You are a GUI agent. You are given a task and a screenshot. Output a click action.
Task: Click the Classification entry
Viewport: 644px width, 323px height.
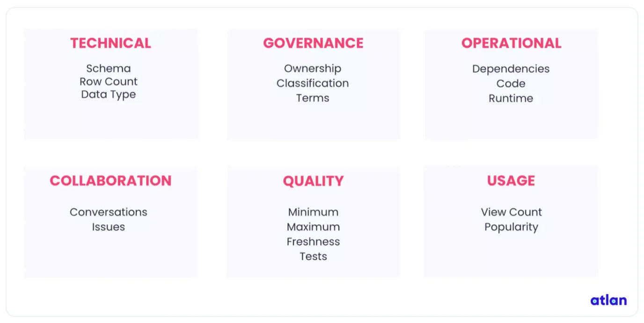[313, 83]
